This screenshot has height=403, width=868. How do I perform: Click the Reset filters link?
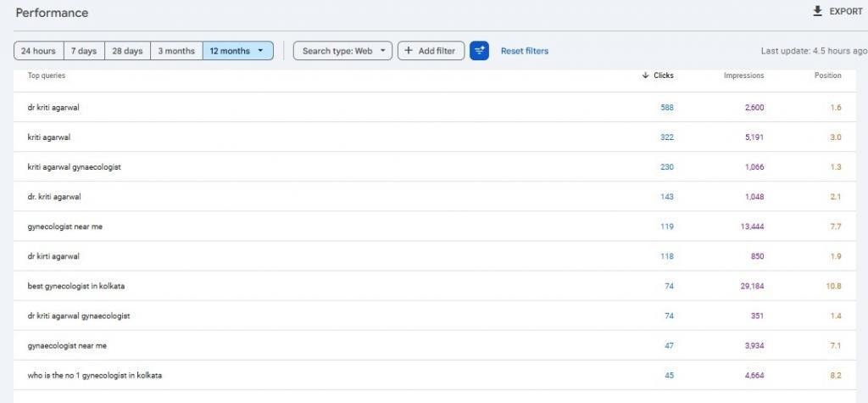coord(525,51)
